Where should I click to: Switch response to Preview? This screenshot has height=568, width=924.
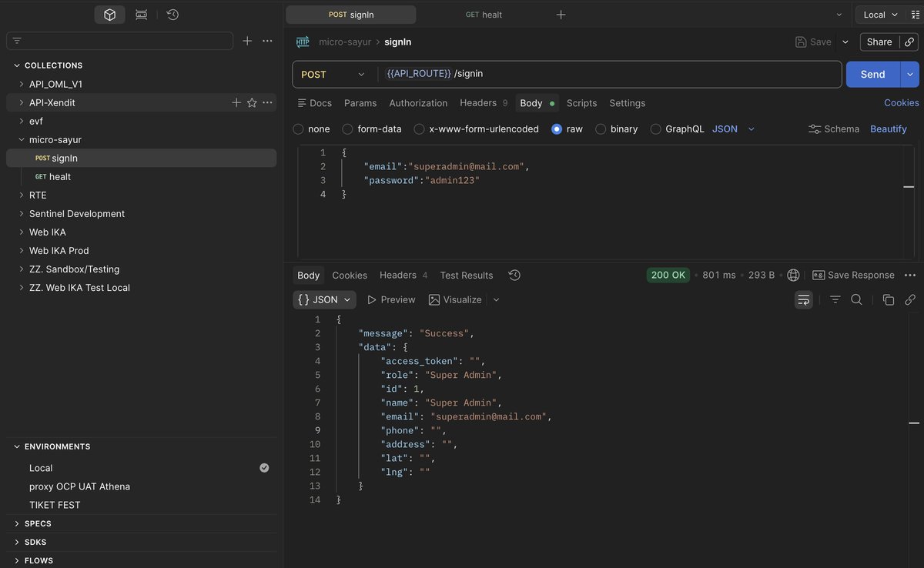(x=391, y=299)
